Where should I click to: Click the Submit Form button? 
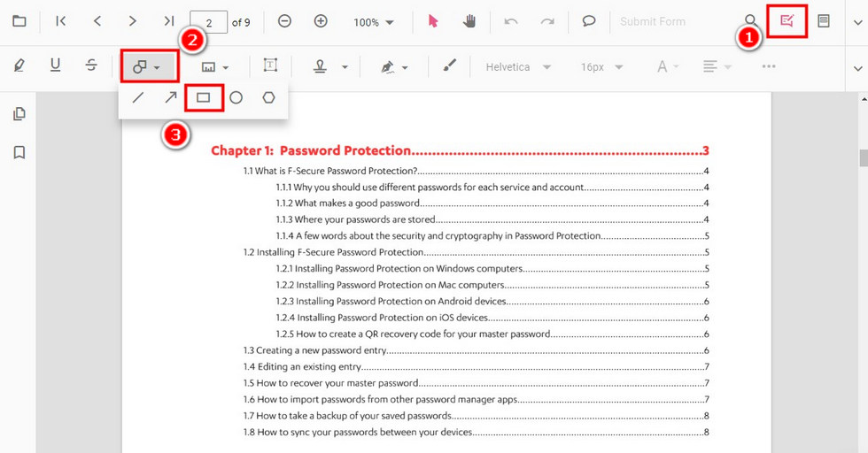[x=652, y=21]
